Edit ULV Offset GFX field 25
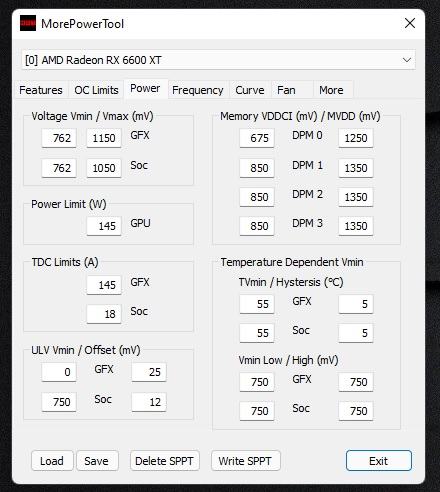 coord(149,372)
